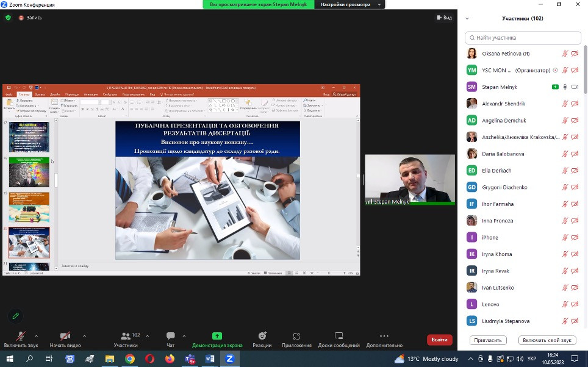Start camera with Начать видео
The width and height of the screenshot is (588, 367).
[65, 336]
